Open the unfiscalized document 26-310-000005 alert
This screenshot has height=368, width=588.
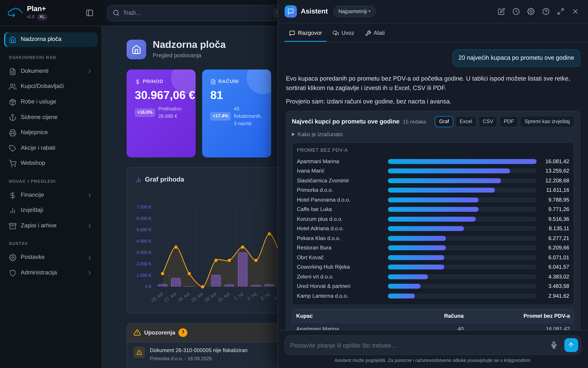click(x=202, y=354)
